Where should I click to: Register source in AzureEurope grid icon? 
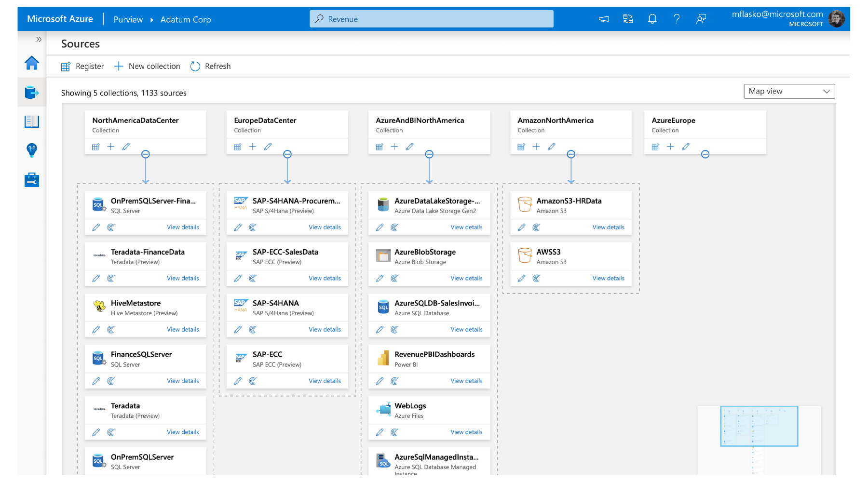point(655,147)
